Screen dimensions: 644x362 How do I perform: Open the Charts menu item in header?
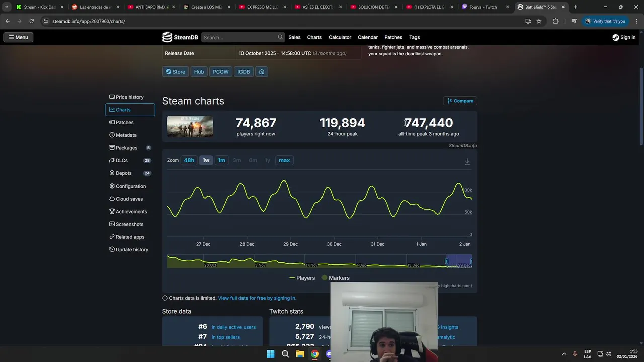(314, 37)
